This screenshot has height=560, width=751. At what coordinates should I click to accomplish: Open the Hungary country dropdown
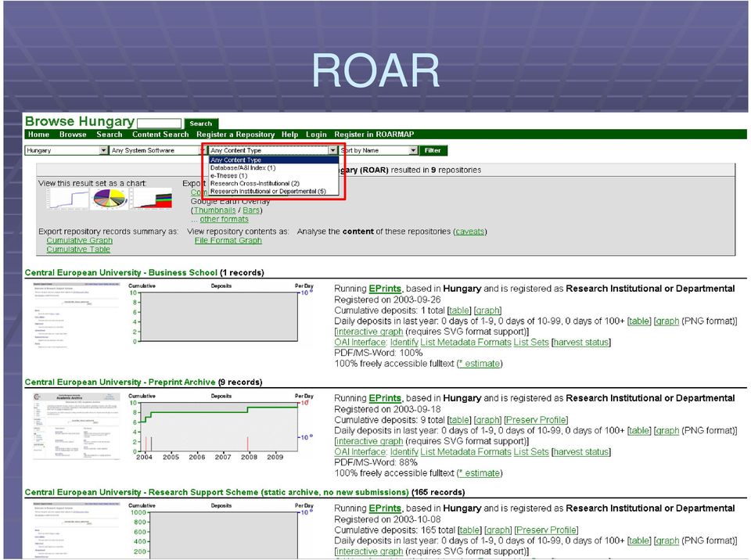point(66,150)
